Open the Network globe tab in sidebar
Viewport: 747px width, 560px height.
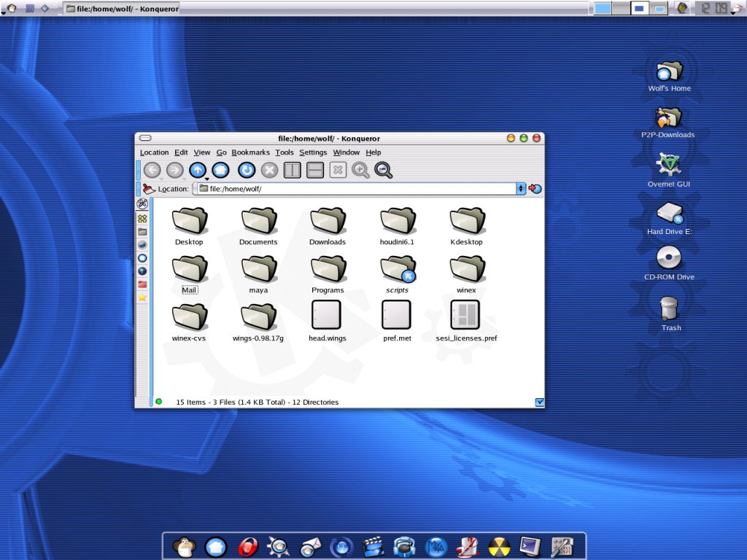pos(142,271)
